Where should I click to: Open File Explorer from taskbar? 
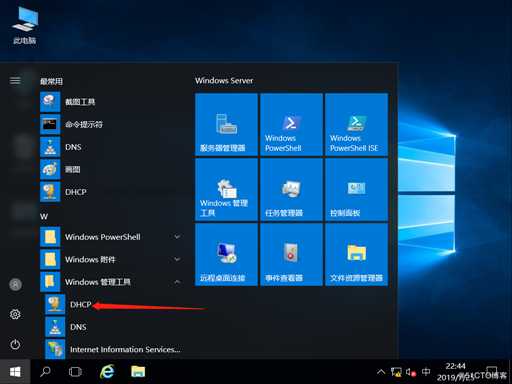(x=138, y=371)
